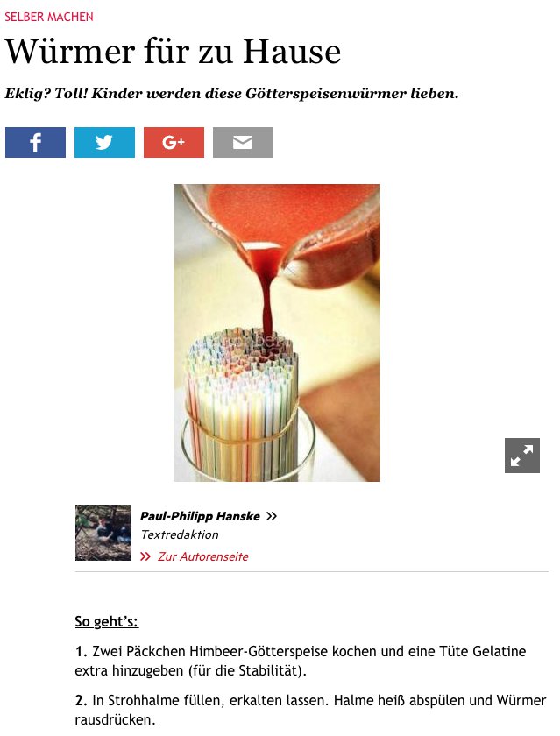
Task: Click the red chevrons before Zur Autorenseite
Action: [x=145, y=556]
